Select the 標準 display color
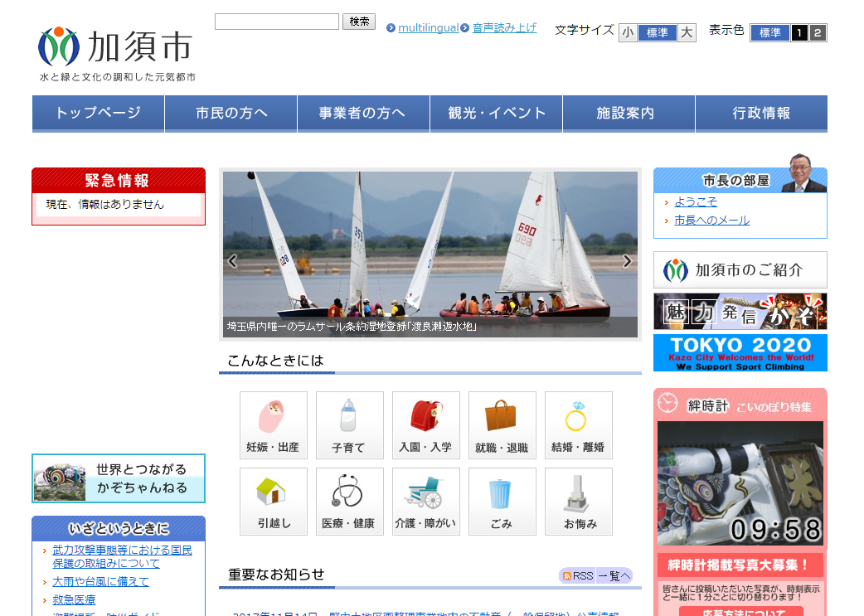864x616 pixels. tap(769, 32)
